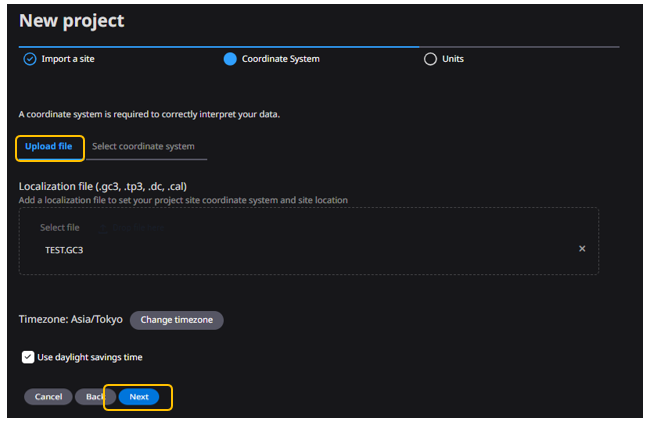Toggle Use daylight savings time checkbox
The image size is (649, 427).
(x=28, y=357)
